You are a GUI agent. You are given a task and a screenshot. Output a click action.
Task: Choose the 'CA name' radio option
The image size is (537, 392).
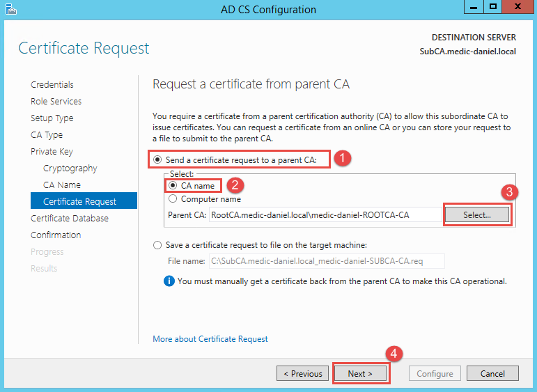[x=172, y=186]
